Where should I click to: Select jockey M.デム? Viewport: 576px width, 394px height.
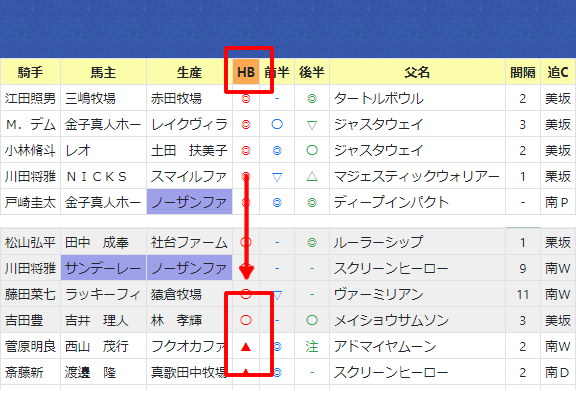(x=30, y=124)
